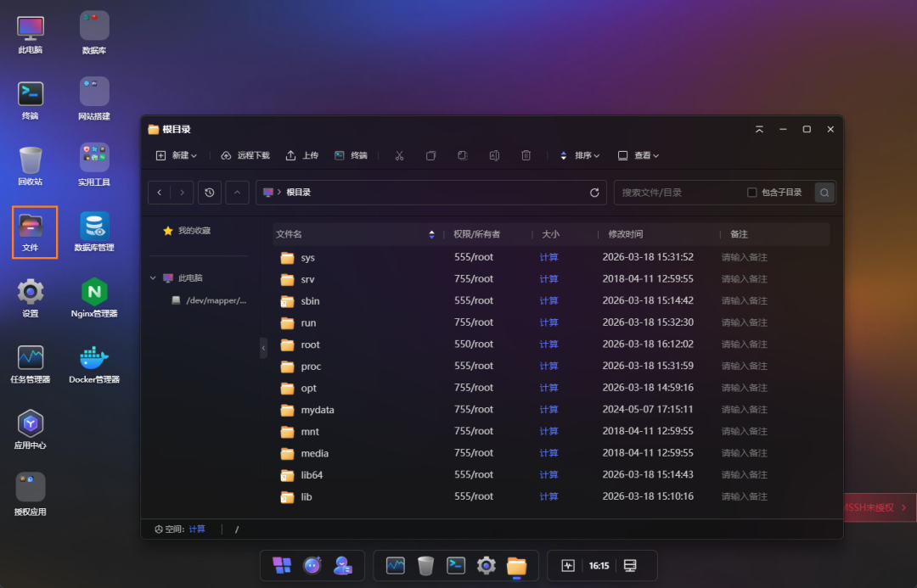Open the start menu icon in the dock
Viewport: 917px width, 588px height.
(282, 565)
